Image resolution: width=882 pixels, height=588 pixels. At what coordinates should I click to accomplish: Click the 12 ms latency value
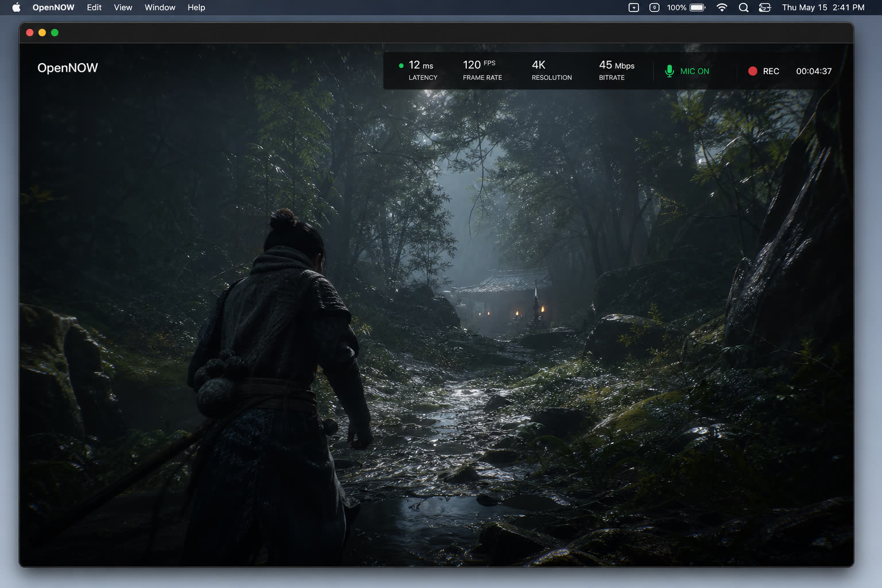pos(421,65)
